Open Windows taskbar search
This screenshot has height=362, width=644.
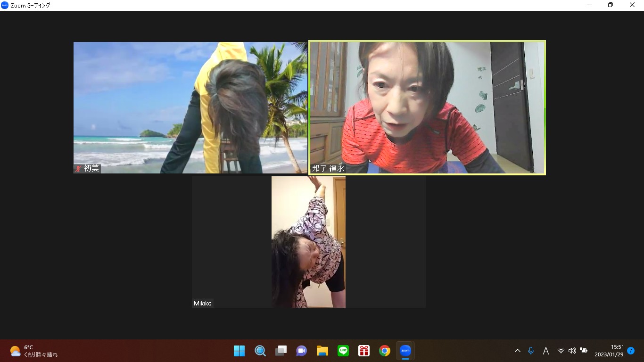(260, 351)
